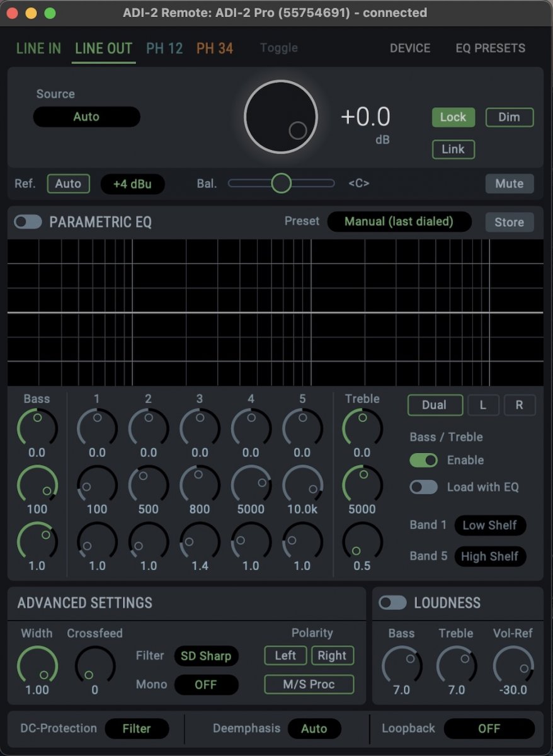Open the Filter SD Sharp dropdown
Screen dimensions: 553x756
[206, 656]
